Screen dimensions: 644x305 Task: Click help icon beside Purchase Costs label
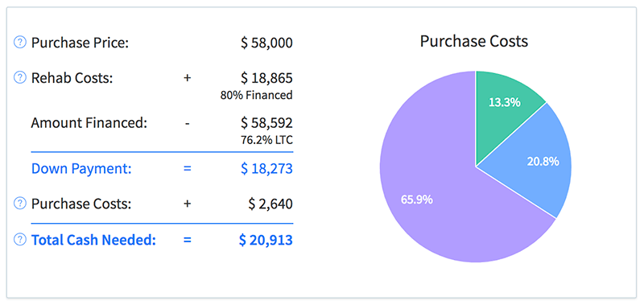point(20,204)
